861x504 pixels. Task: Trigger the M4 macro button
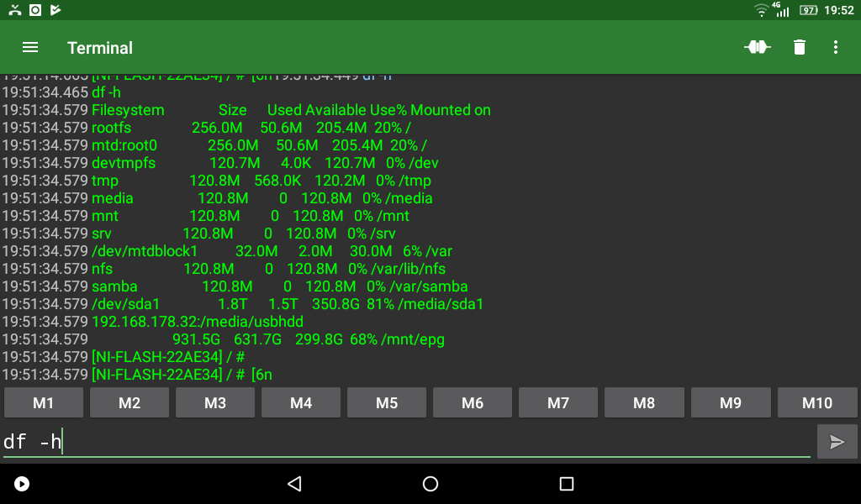(x=301, y=403)
